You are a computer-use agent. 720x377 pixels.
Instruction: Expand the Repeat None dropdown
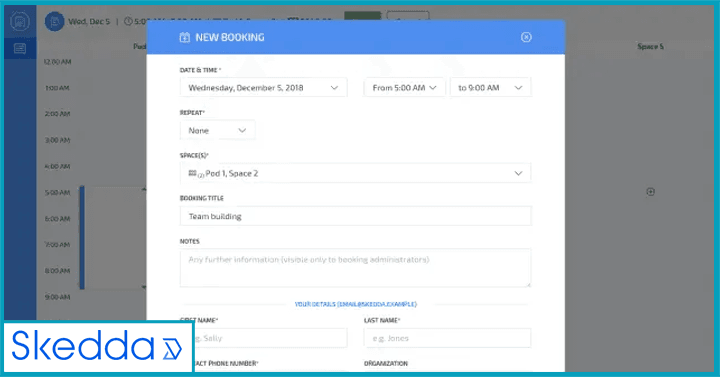point(218,130)
